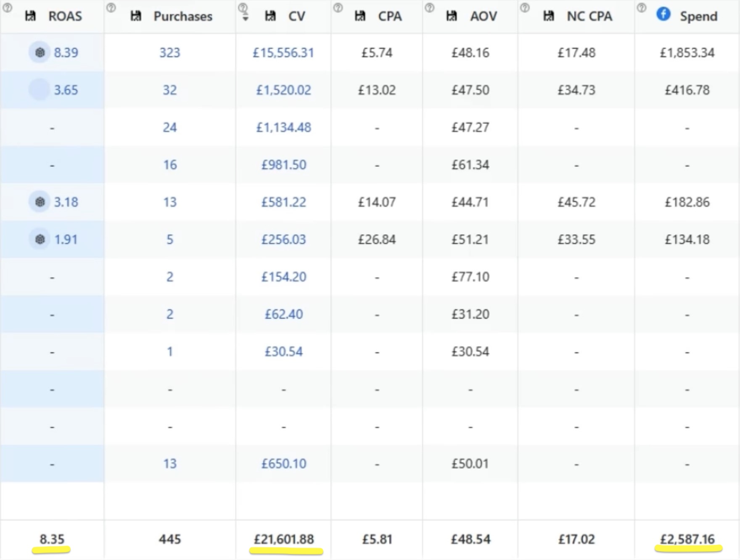Open the £15,556.31 conversion value link
Image resolution: width=740 pixels, height=560 pixels.
pyautogui.click(x=283, y=53)
